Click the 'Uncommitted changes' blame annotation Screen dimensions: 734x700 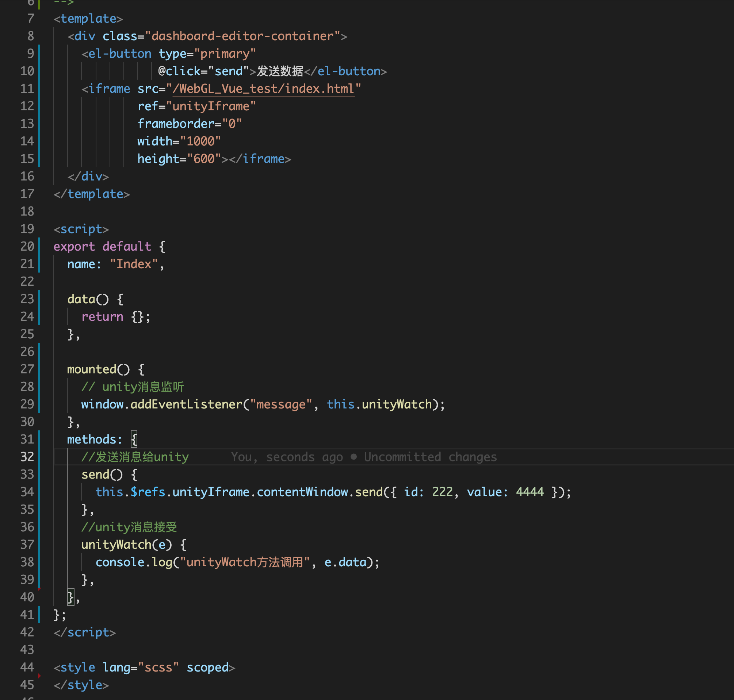[x=430, y=457]
